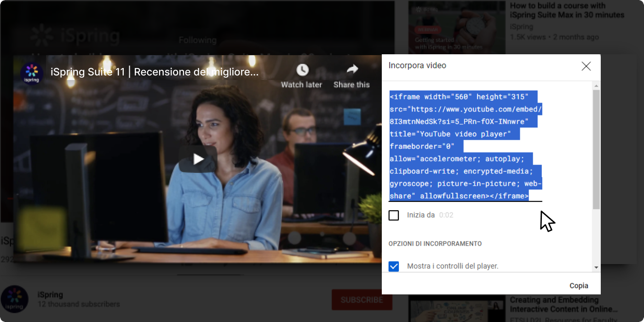The image size is (644, 322).
Task: Open Creating and Embedding Interactive Content video
Action: coord(563,304)
